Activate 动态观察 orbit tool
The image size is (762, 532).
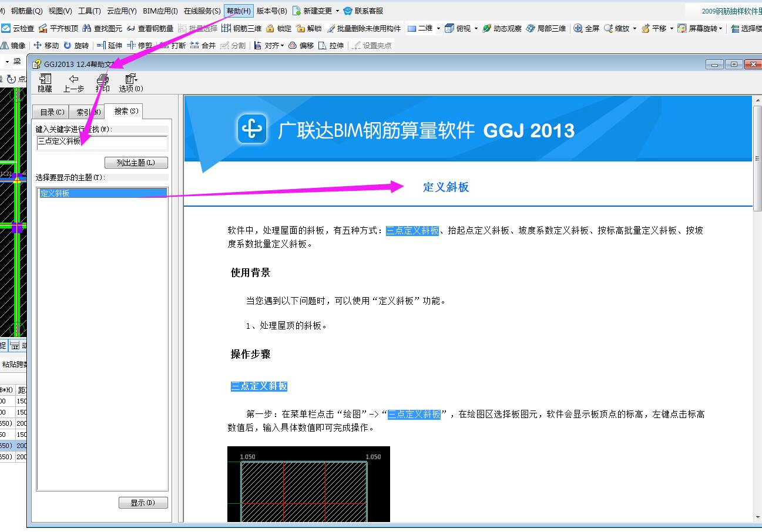(x=502, y=28)
